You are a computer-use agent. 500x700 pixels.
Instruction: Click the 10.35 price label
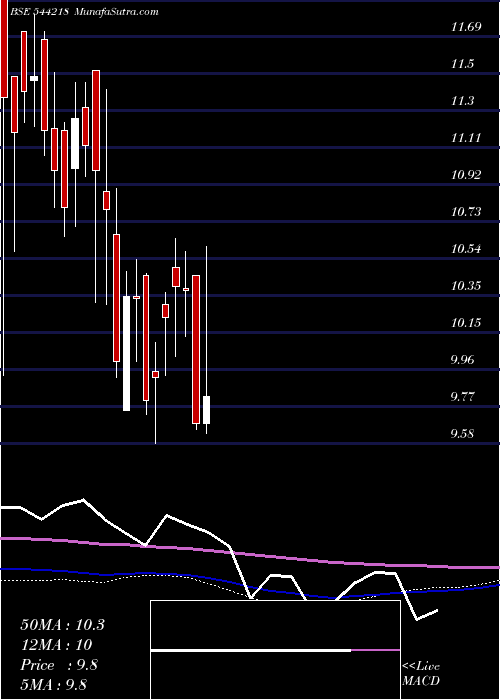466,286
